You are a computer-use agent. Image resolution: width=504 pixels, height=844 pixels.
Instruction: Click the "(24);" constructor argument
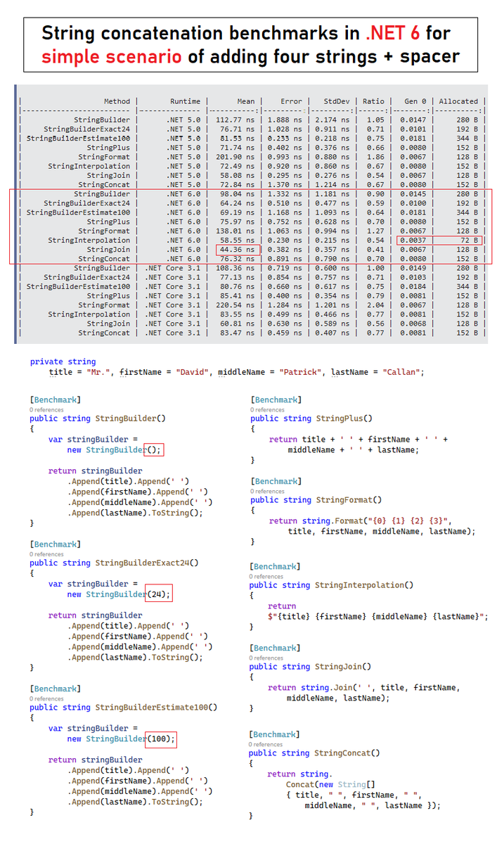tap(158, 594)
